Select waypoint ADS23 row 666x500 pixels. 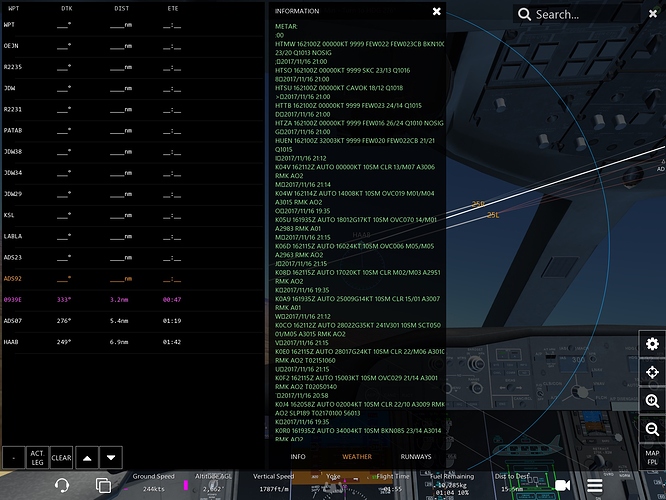coord(133,257)
